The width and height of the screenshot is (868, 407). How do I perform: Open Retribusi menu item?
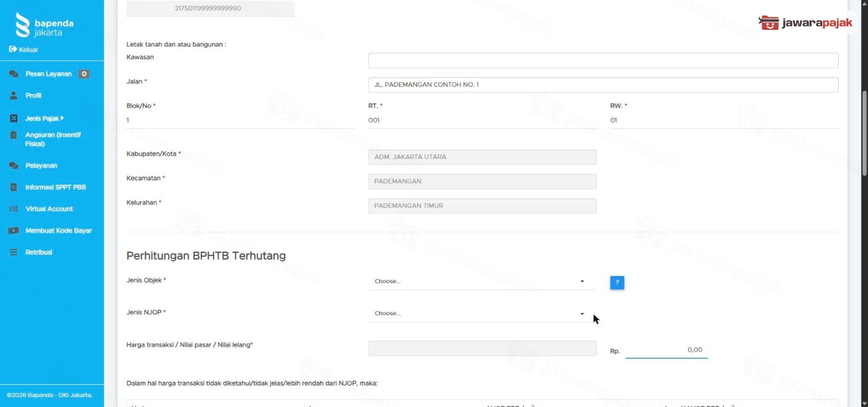pos(39,252)
